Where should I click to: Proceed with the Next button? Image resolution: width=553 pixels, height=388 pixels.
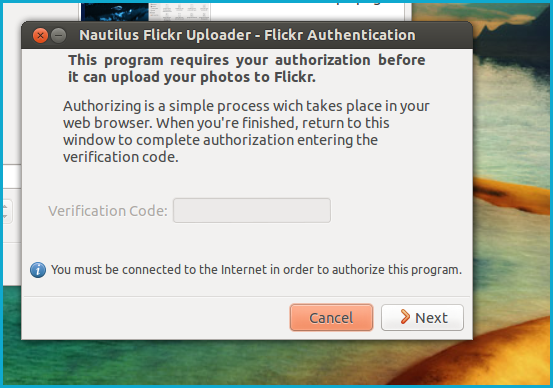click(422, 317)
